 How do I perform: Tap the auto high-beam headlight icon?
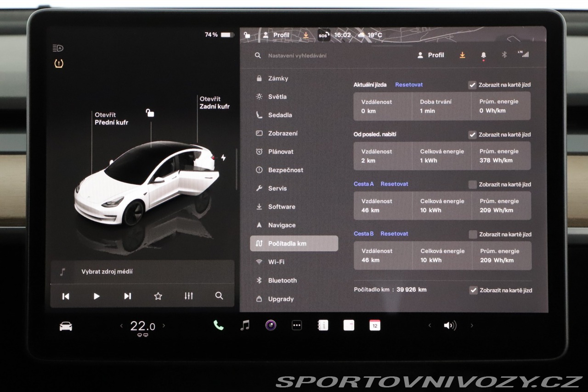tap(58, 48)
